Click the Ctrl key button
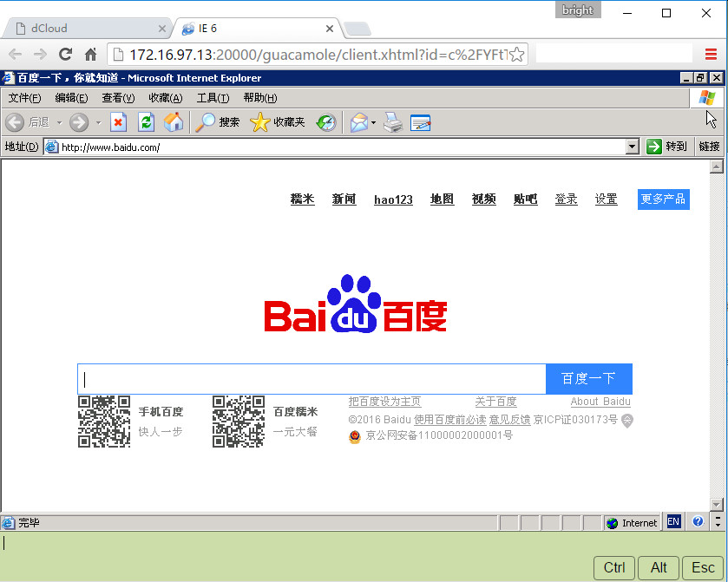The width and height of the screenshot is (728, 582). [x=614, y=567]
